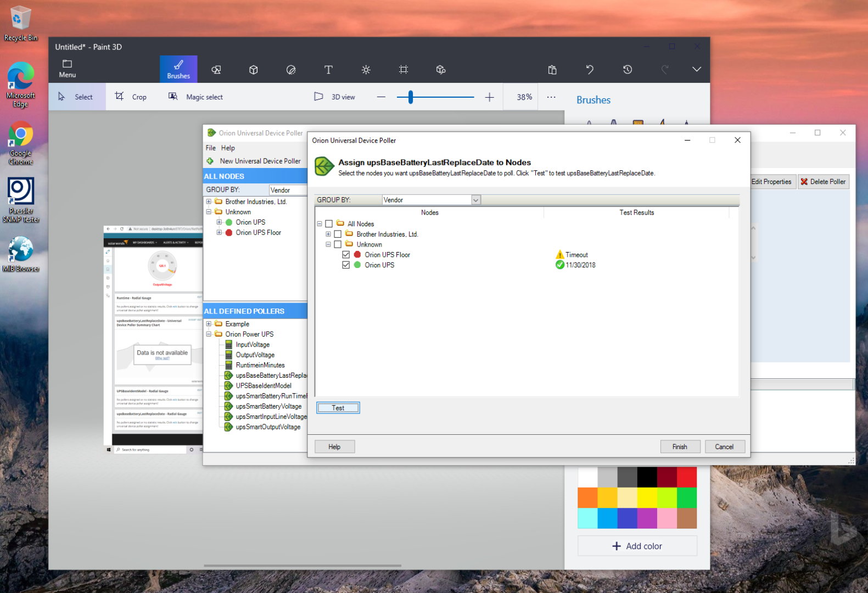
Task: Click the Undo arrow in Paint 3D
Action: pyautogui.click(x=590, y=70)
